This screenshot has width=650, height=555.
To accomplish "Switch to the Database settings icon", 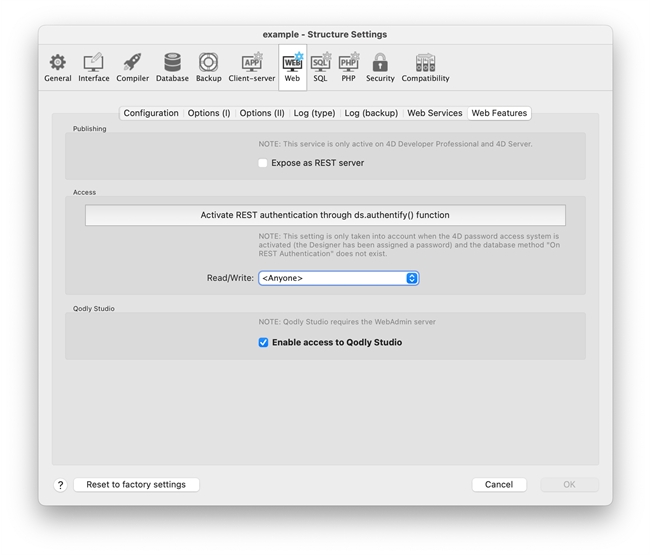I will pos(172,67).
